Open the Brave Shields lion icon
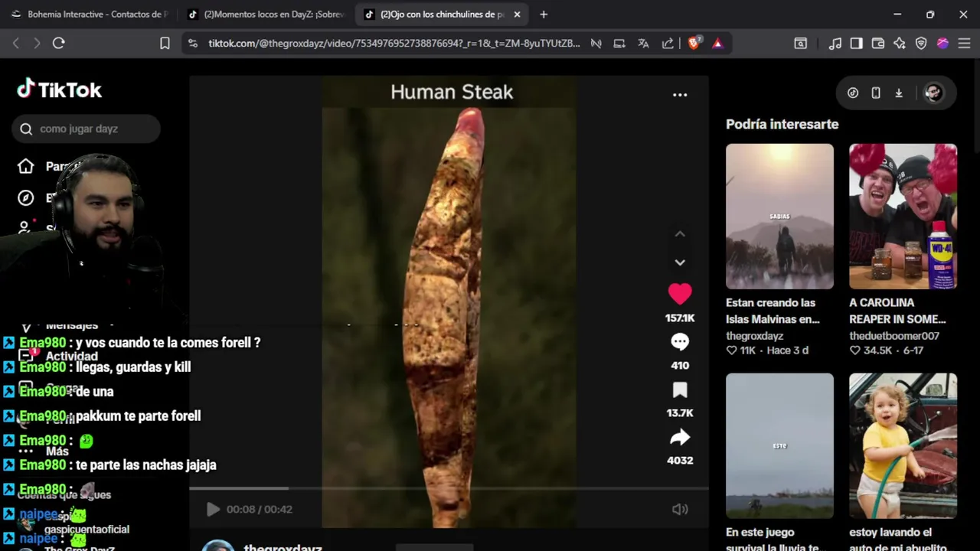The height and width of the screenshot is (551, 980). pyautogui.click(x=694, y=44)
